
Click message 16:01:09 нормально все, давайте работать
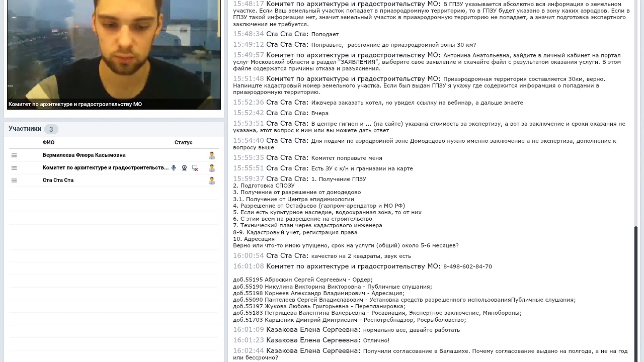click(x=346, y=330)
